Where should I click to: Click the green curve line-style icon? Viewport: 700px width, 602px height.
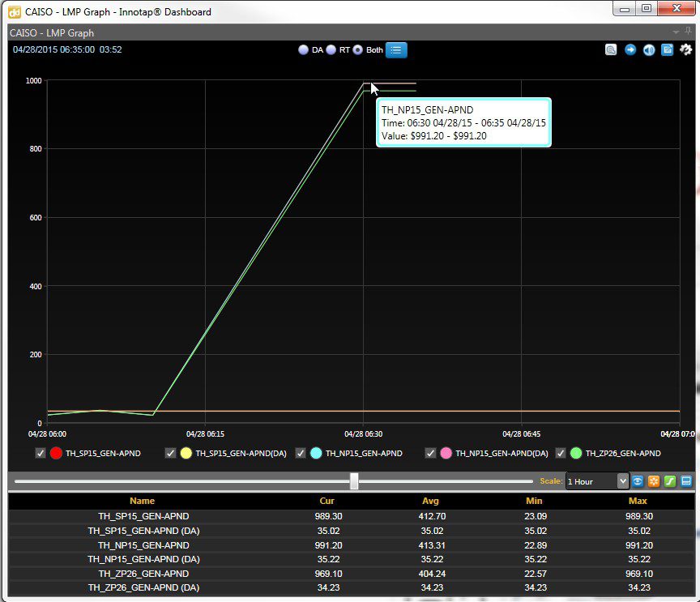click(670, 481)
